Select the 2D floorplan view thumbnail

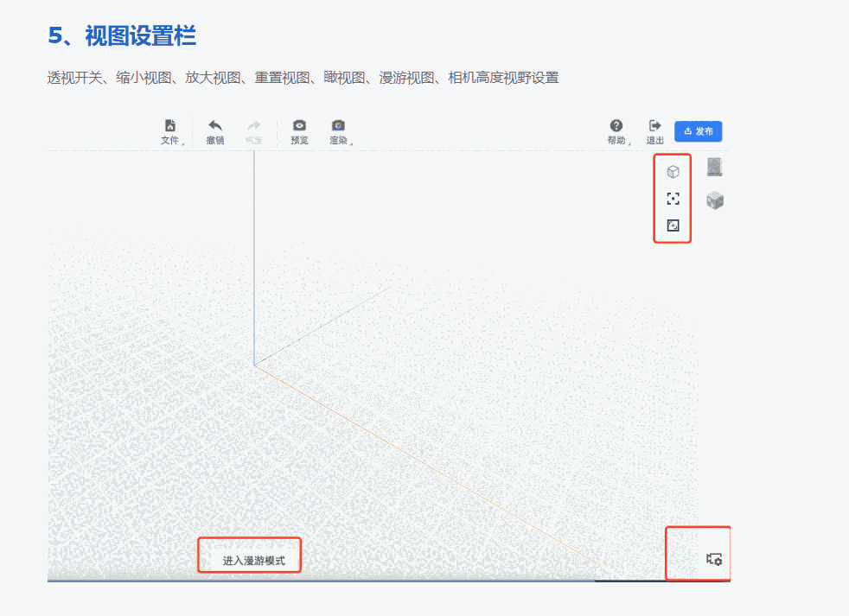coord(714,168)
